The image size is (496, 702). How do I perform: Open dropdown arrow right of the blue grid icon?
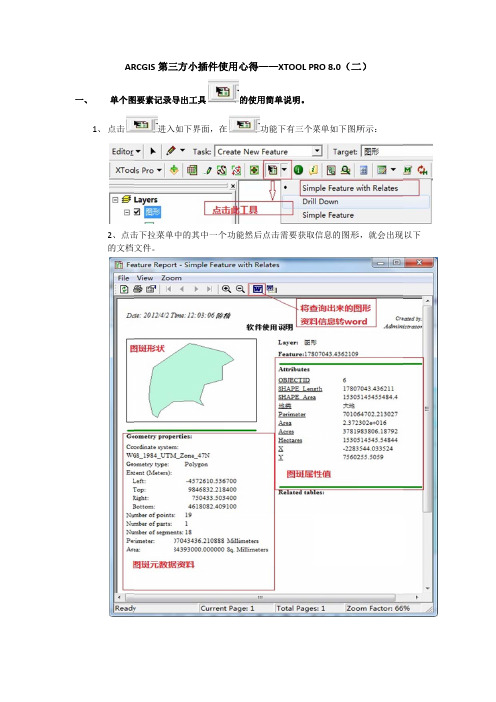coord(393,170)
